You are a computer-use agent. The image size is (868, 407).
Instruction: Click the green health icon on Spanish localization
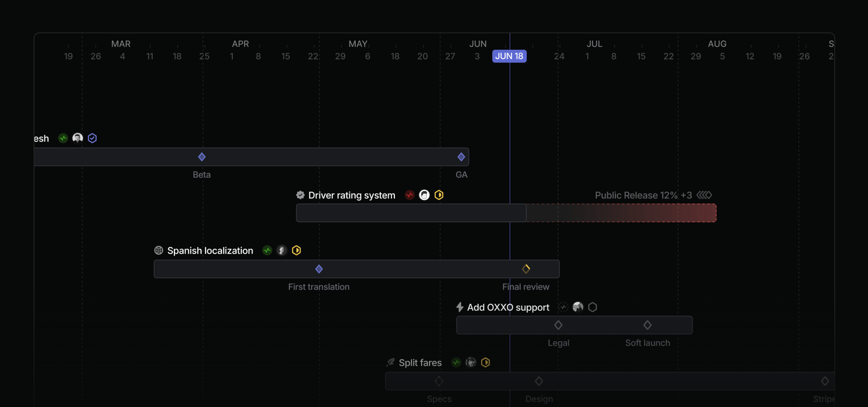(x=267, y=250)
